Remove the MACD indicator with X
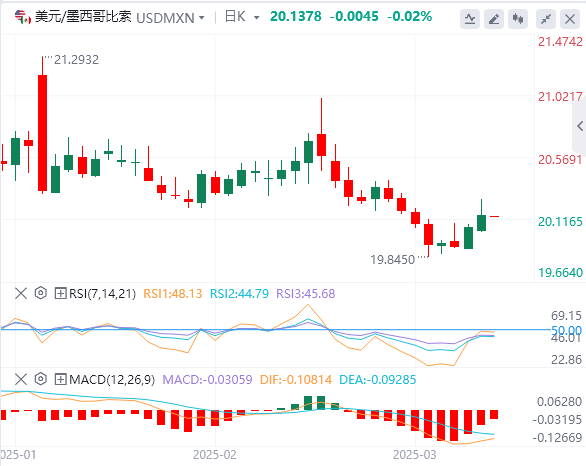Image resolution: width=586 pixels, height=466 pixels. 21,380
